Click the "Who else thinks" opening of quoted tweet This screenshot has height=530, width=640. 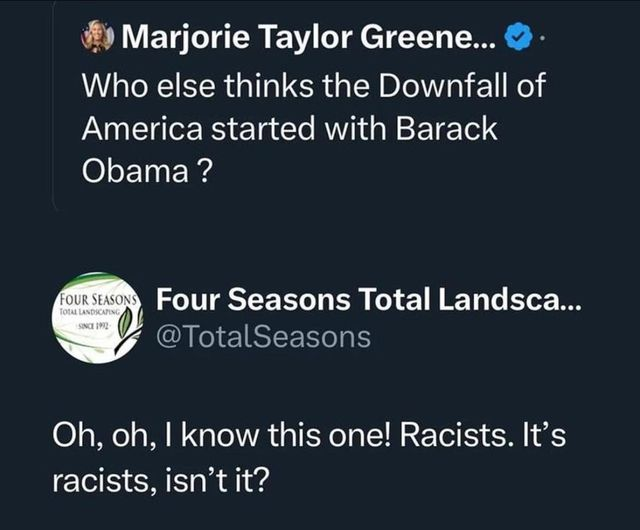tap(198, 85)
